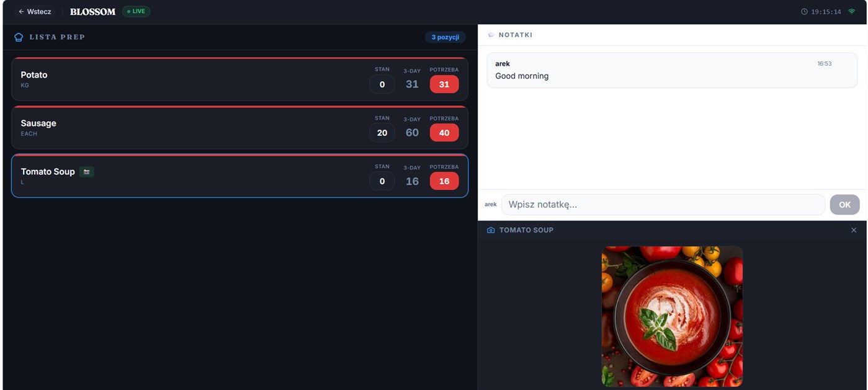Click the green LIVE status badge

136,12
